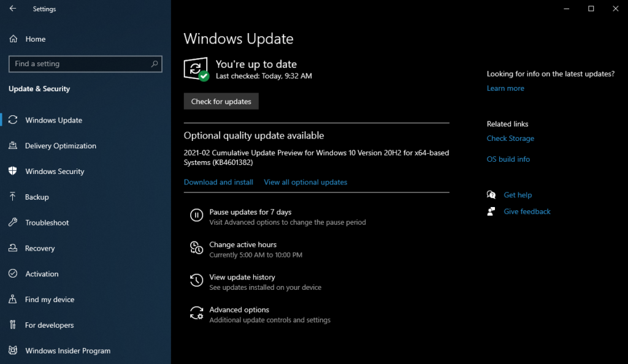Click the Check Storage link

510,138
